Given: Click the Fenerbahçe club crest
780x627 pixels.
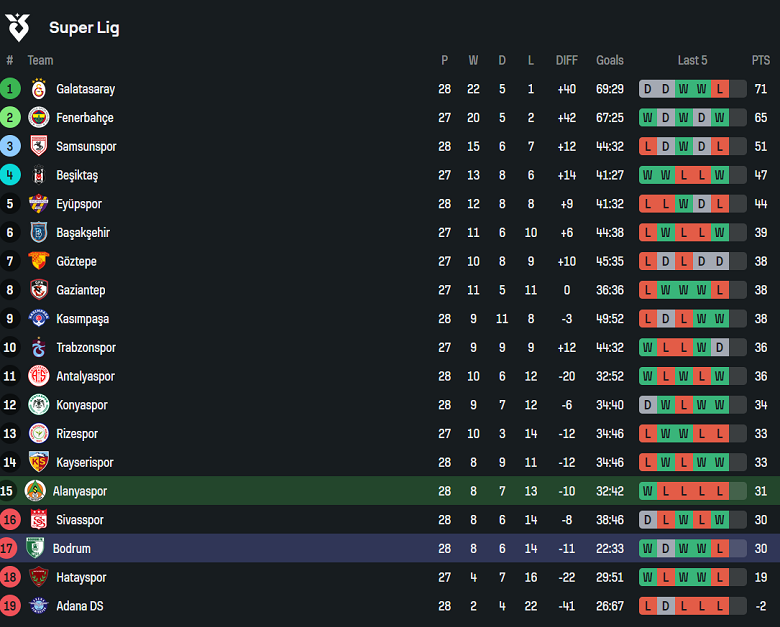Looking at the screenshot, I should pyautogui.click(x=39, y=118).
